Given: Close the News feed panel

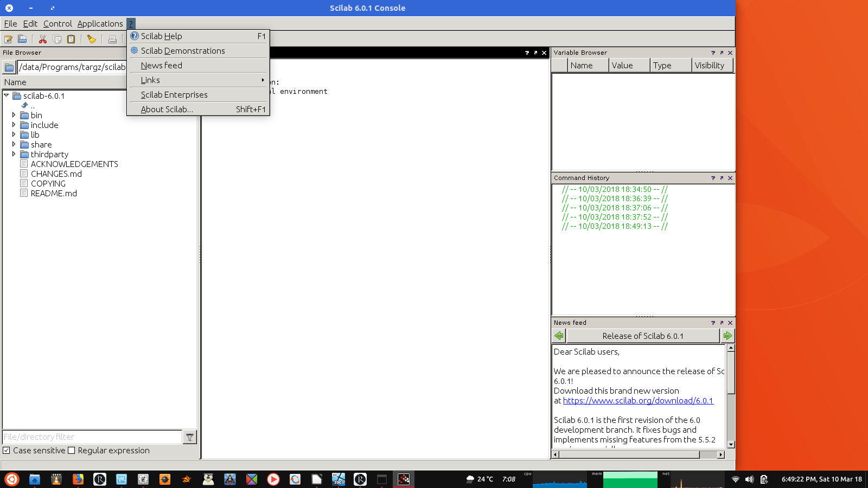Looking at the screenshot, I should pyautogui.click(x=730, y=323).
